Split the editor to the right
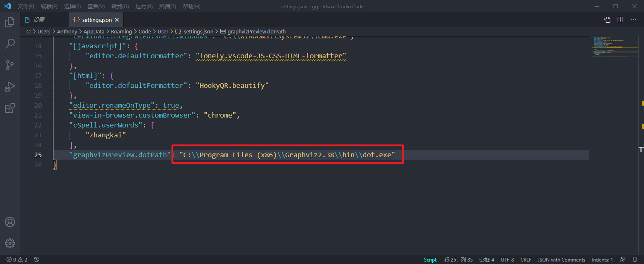Screen dimensions: 644x264 pyautogui.click(x=620, y=20)
